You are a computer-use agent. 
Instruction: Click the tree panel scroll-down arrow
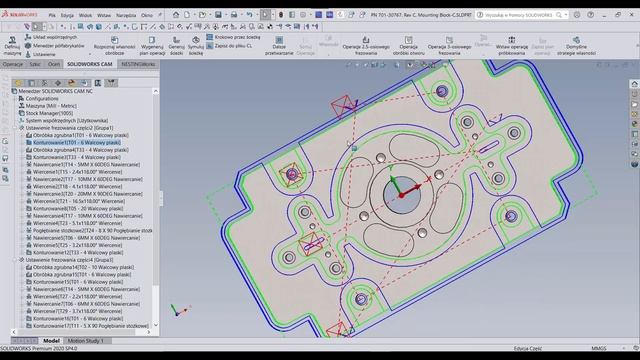[156, 325]
